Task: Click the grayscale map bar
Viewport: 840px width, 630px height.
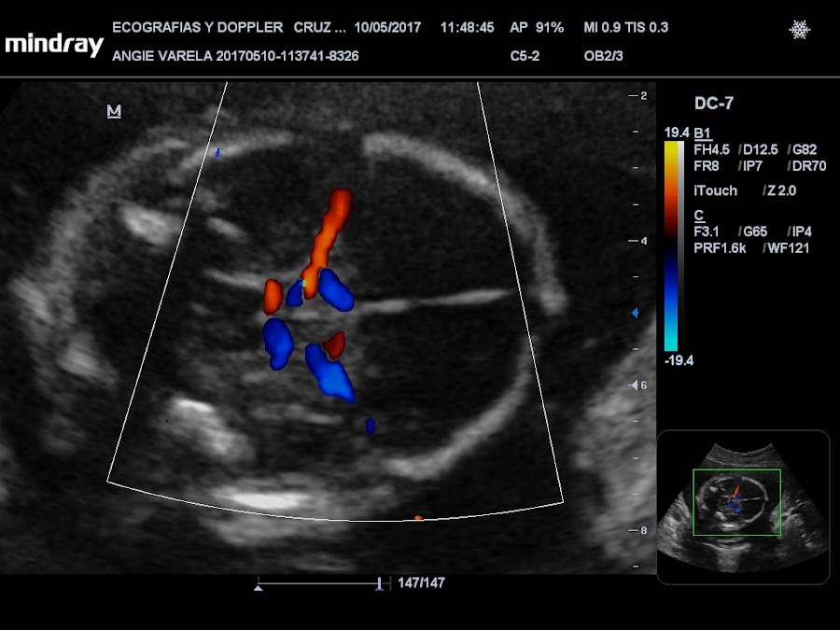Action: click(680, 245)
